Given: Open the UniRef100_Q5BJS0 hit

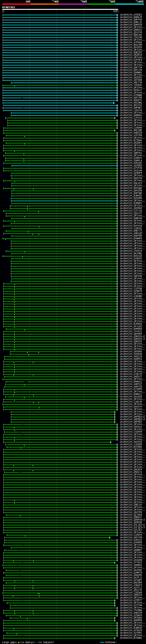Looking at the screenshot, I should 131,505.
